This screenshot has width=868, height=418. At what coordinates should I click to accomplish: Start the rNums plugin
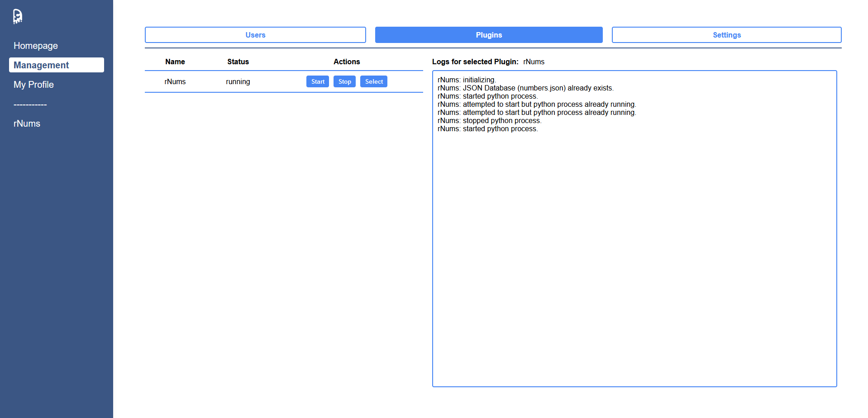tap(318, 81)
